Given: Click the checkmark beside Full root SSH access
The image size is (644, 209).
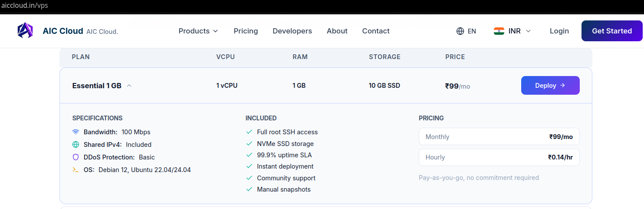Looking at the screenshot, I should (249, 132).
